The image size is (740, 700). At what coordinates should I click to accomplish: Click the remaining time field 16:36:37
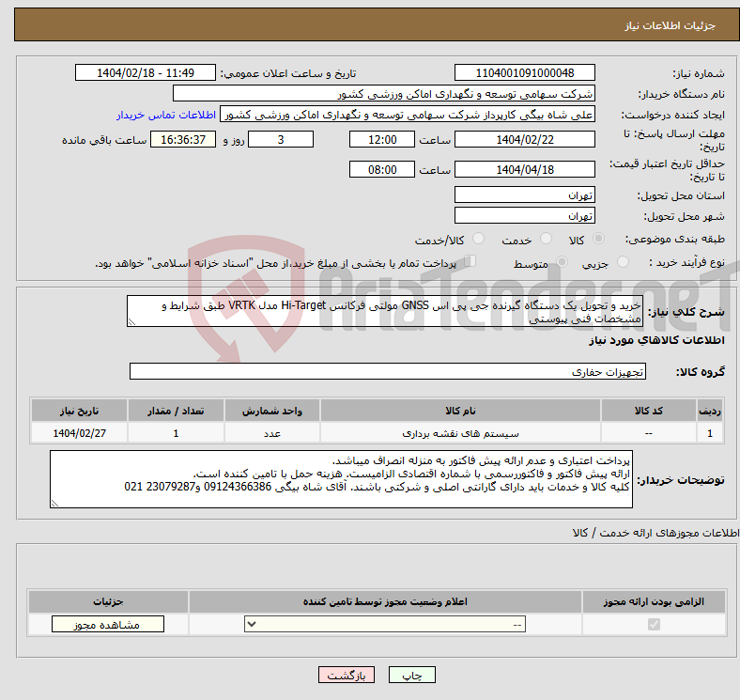[x=183, y=139]
